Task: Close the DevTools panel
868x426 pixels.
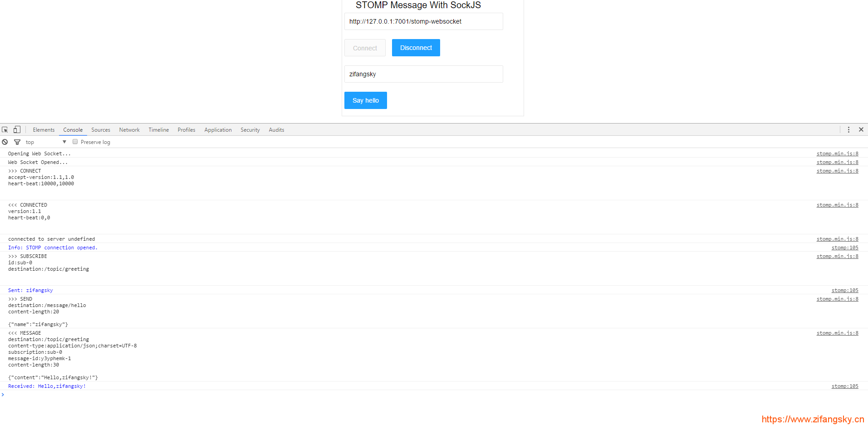Action: (x=861, y=129)
